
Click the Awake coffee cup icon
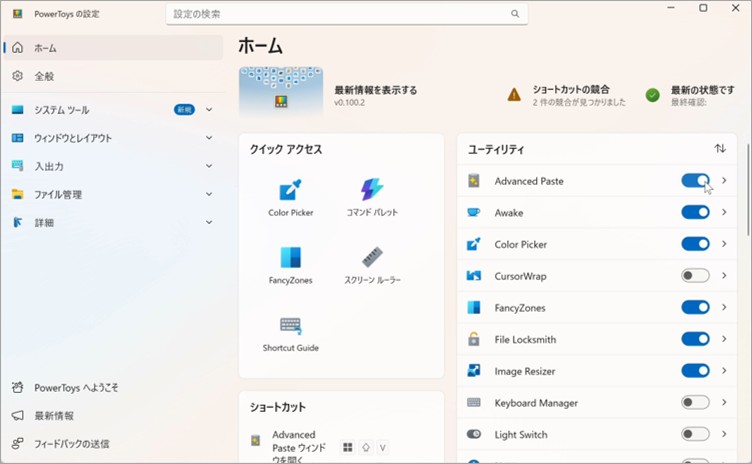pos(473,212)
